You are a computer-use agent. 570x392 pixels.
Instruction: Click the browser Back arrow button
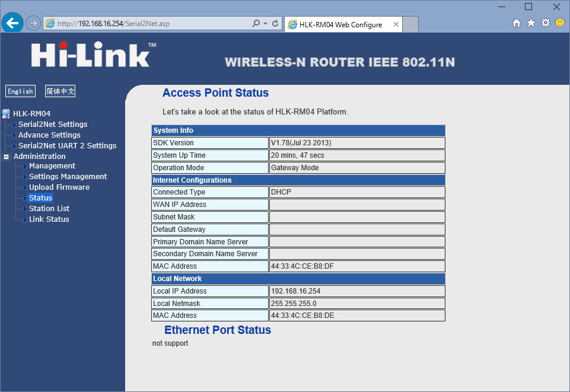[12, 24]
